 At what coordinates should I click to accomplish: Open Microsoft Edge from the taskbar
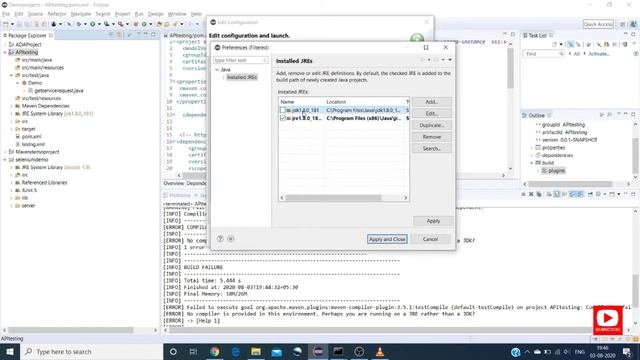tap(236, 351)
